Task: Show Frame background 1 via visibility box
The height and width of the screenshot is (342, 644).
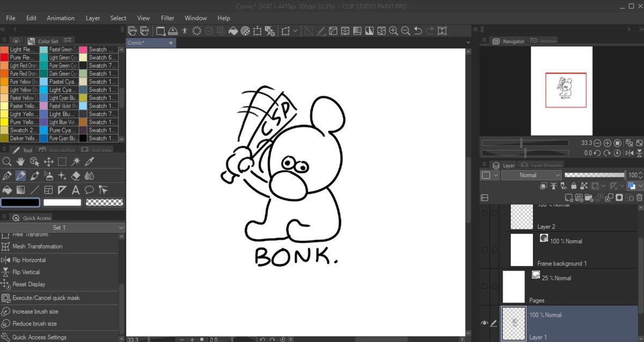Action: (485, 250)
